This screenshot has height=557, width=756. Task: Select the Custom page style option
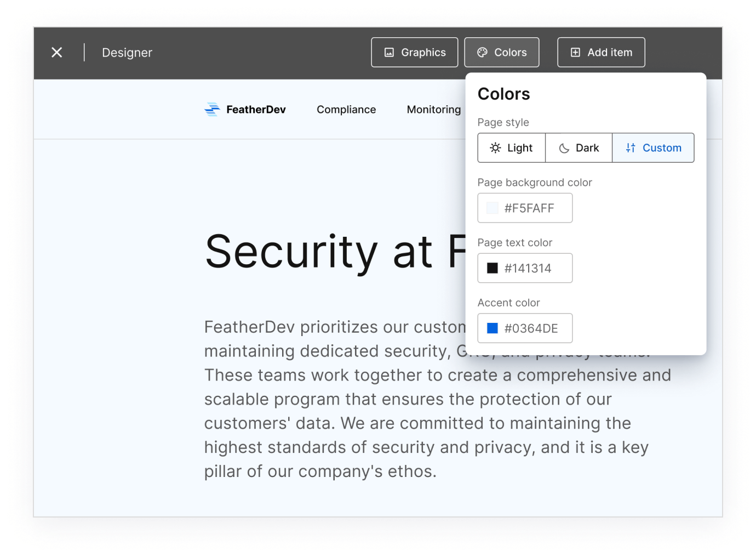[654, 148]
